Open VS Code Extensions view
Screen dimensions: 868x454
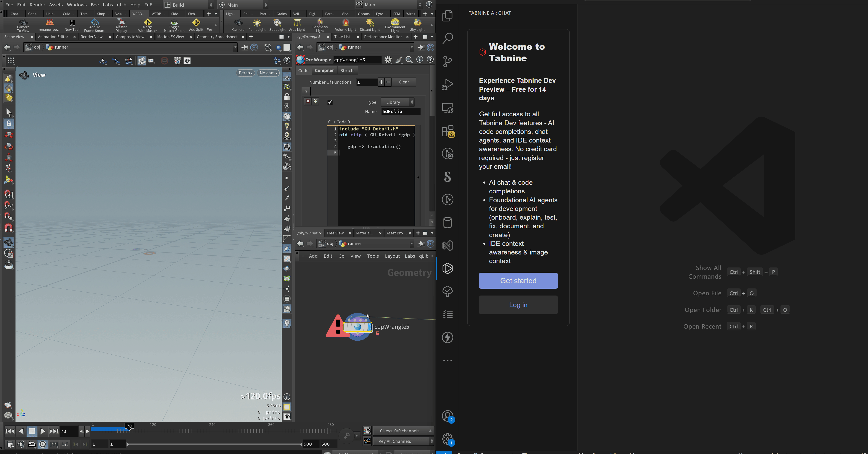click(x=448, y=131)
